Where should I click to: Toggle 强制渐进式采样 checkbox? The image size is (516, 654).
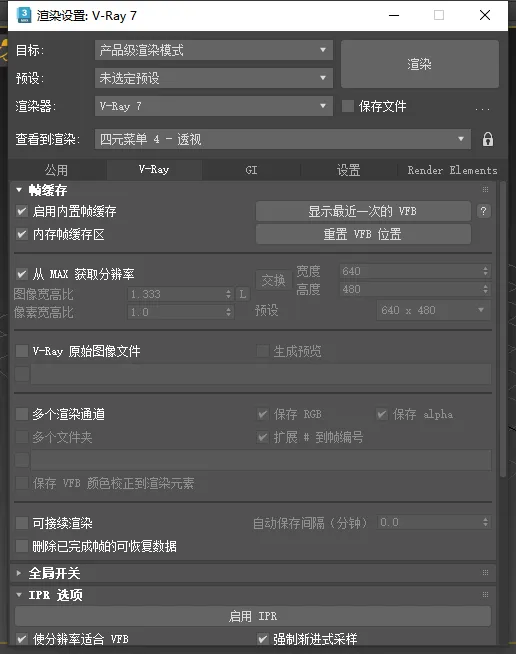[262, 639]
